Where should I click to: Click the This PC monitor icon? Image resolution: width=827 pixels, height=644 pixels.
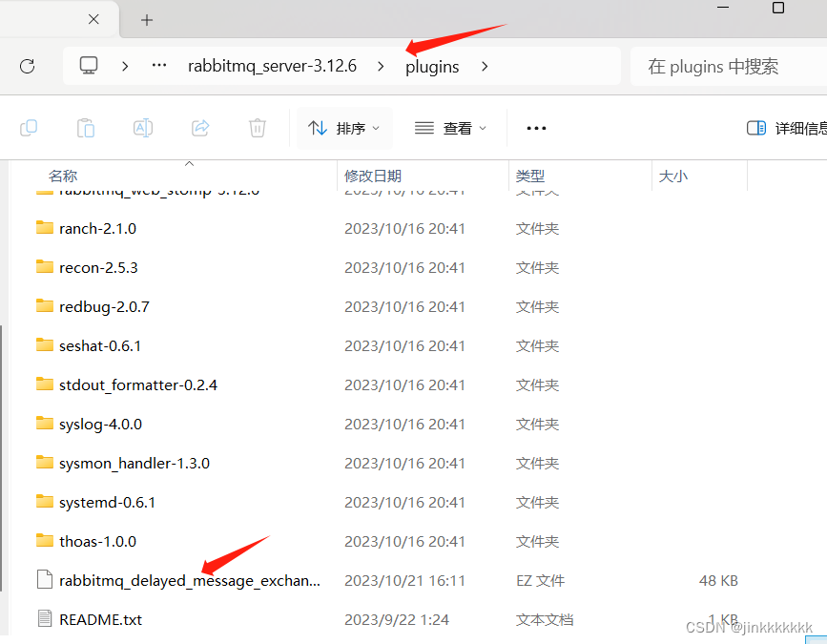[x=89, y=66]
